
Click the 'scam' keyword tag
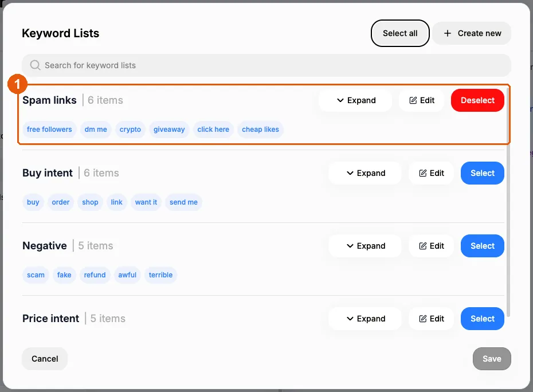[x=36, y=275]
